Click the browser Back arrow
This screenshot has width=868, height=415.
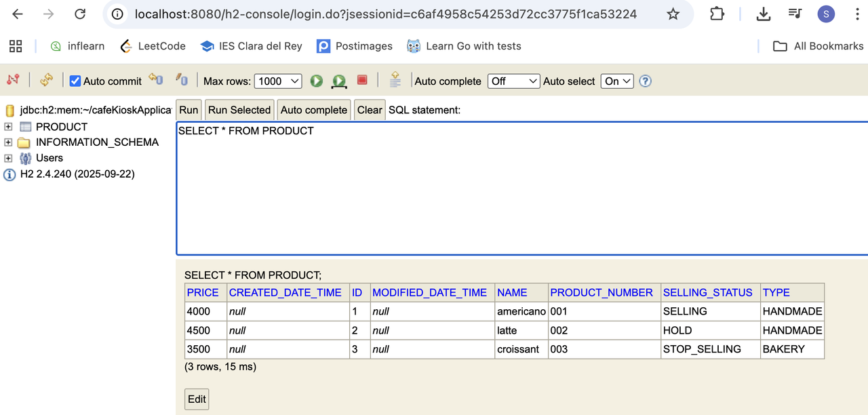click(18, 14)
